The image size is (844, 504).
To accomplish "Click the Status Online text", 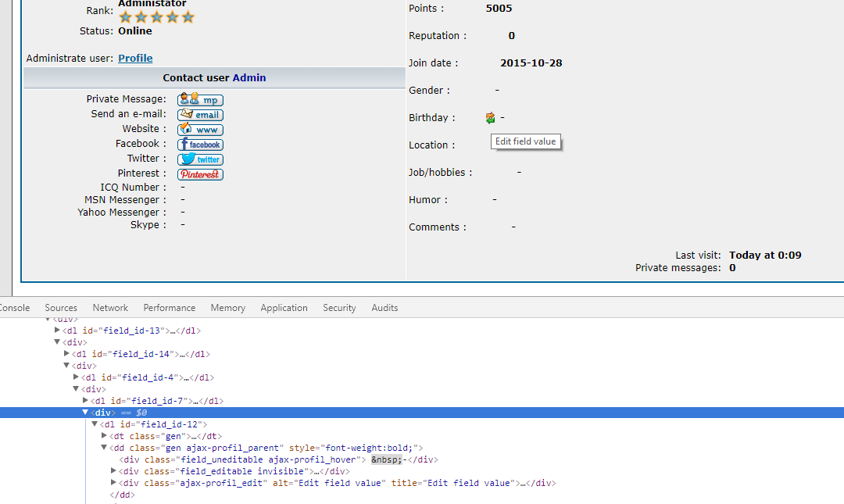I will [x=135, y=30].
